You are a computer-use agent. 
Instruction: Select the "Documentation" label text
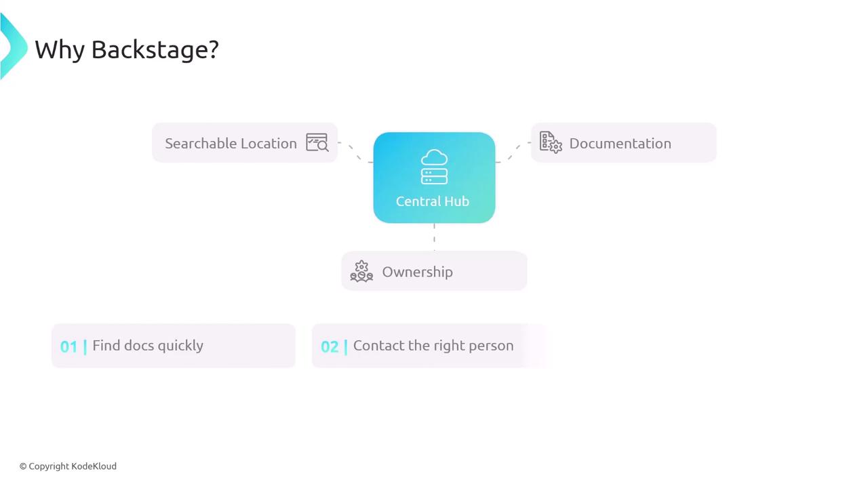[620, 144]
